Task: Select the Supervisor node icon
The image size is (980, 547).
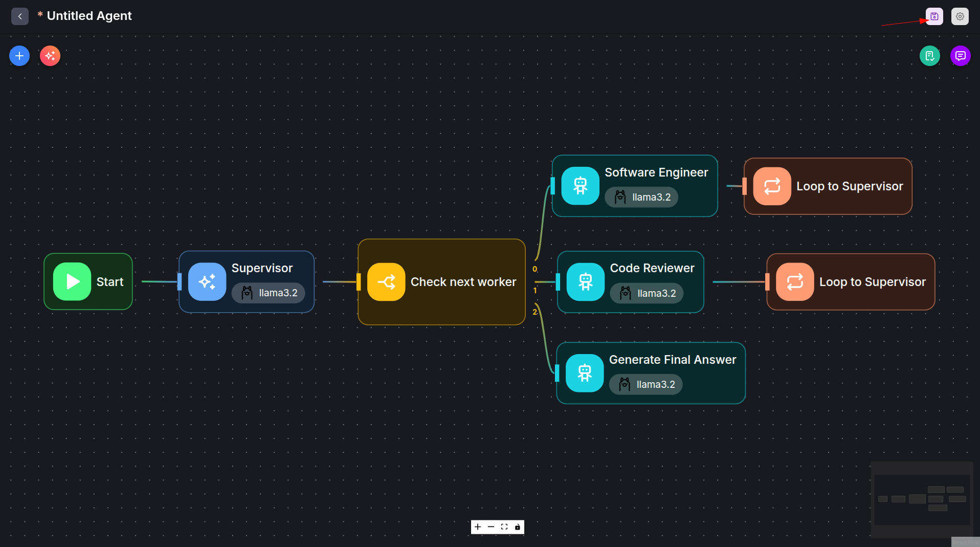Action: [207, 281]
